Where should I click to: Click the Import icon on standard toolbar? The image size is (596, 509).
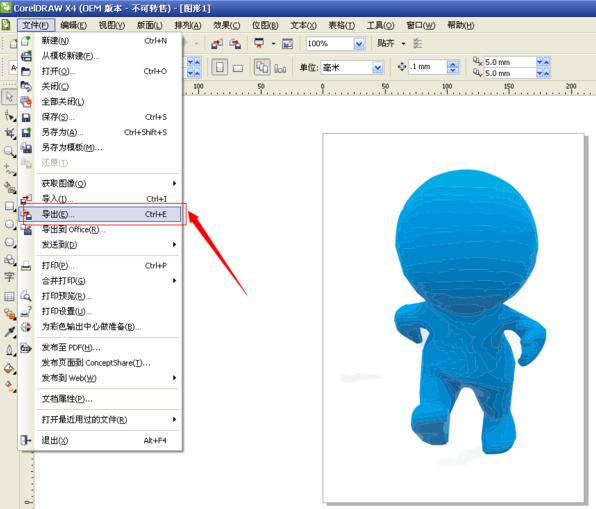click(217, 44)
